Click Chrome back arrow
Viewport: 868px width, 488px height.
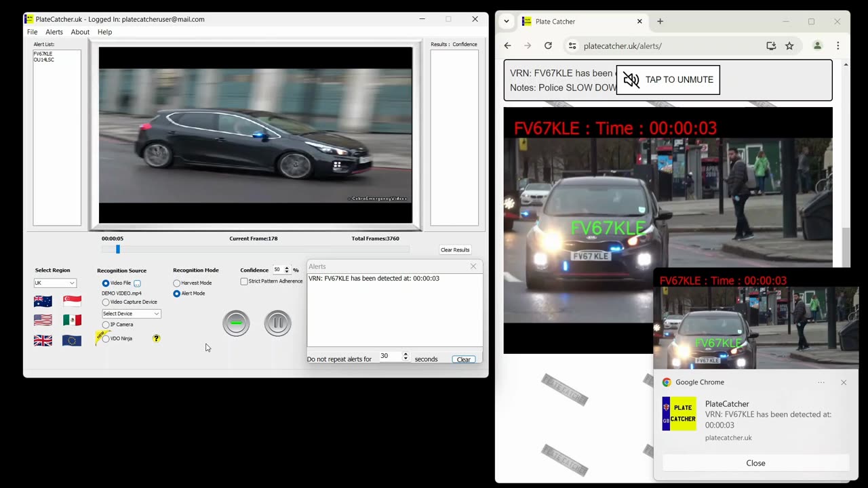507,45
